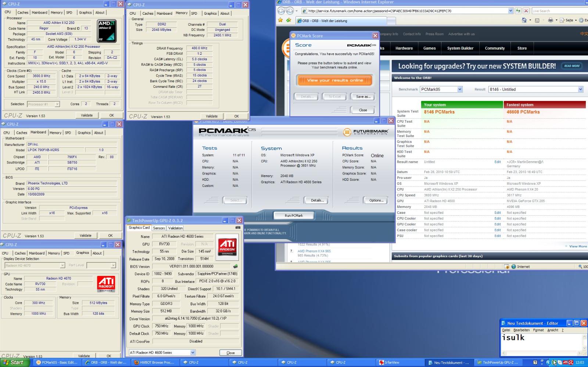Click the BIOS save chip icon in GPU-Z

235,266
